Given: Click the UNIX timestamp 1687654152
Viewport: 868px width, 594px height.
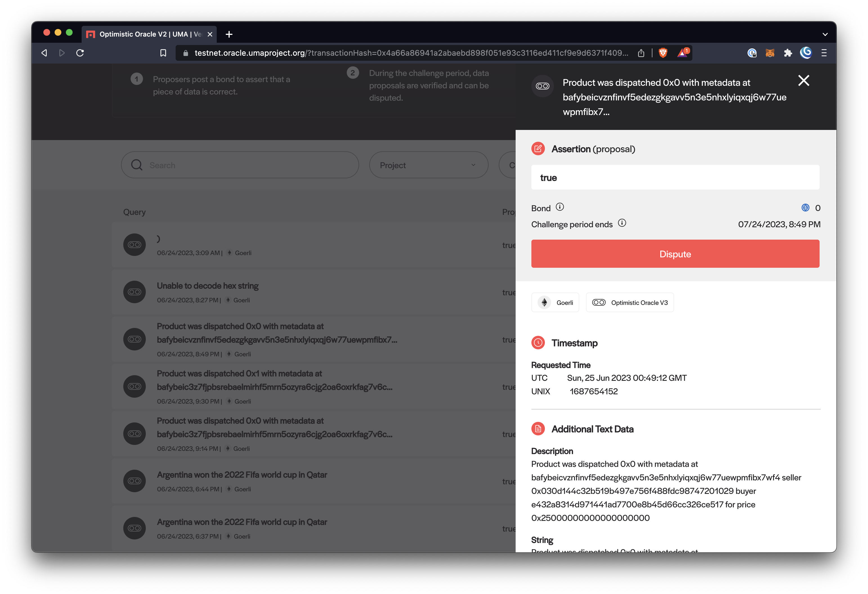Looking at the screenshot, I should pos(594,391).
